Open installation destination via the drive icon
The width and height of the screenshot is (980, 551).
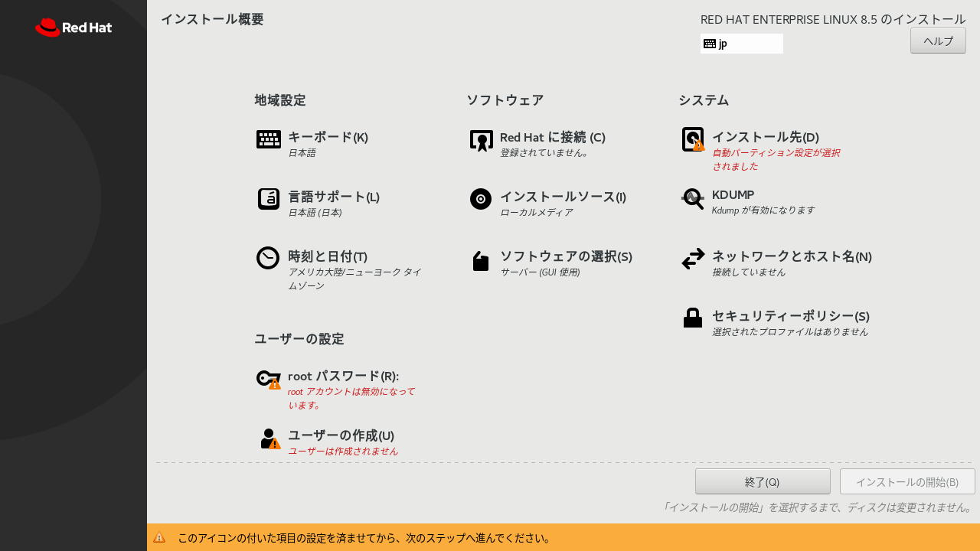point(692,139)
